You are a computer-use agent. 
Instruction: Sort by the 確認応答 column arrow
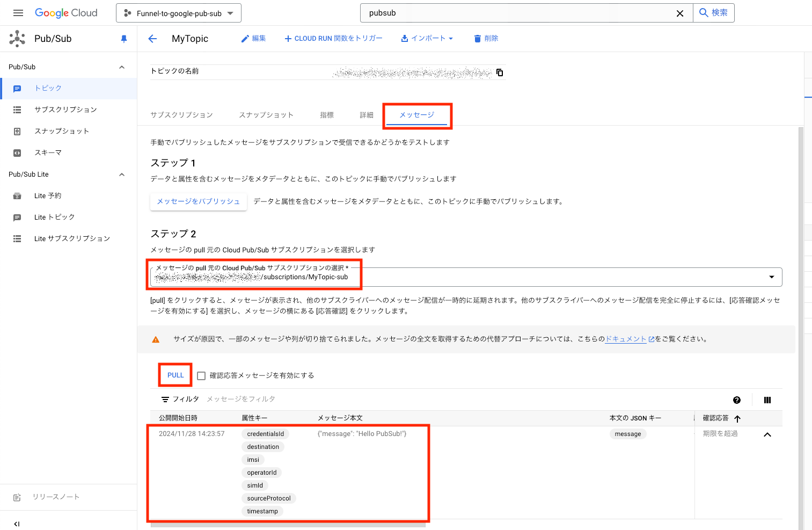coord(737,419)
